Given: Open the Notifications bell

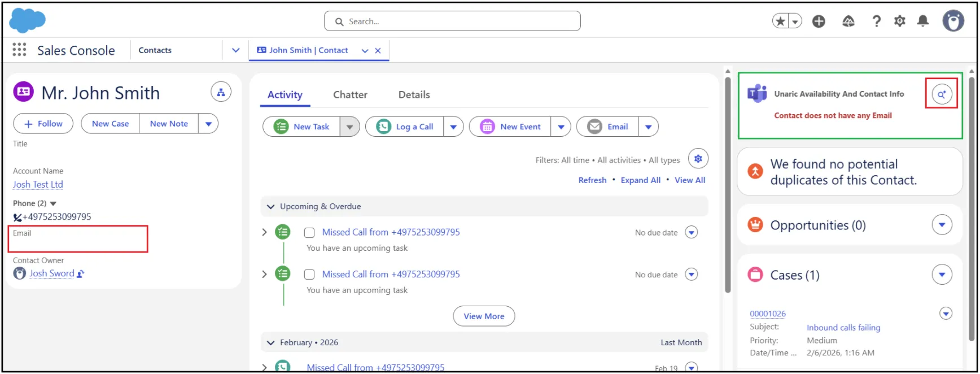Looking at the screenshot, I should point(923,21).
